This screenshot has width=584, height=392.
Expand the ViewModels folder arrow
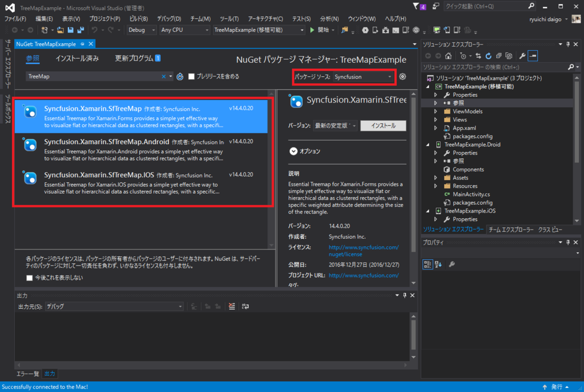[435, 112]
